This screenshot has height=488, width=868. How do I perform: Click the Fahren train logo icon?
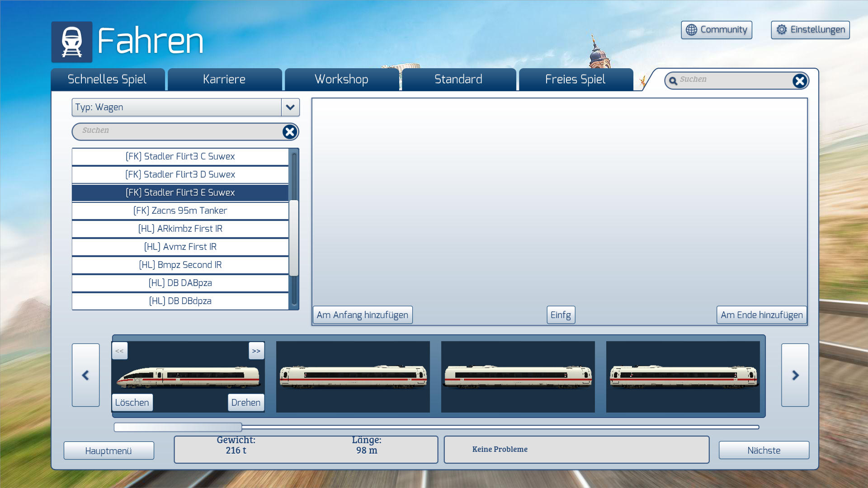click(x=71, y=42)
